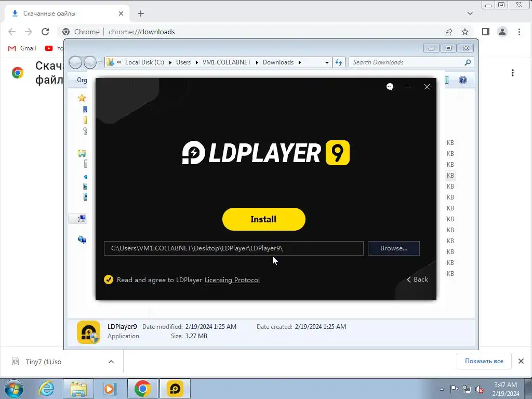This screenshot has width=532, height=399.
Task: Uncheck the agree to Licensing Protocol checkbox
Action: (x=109, y=280)
